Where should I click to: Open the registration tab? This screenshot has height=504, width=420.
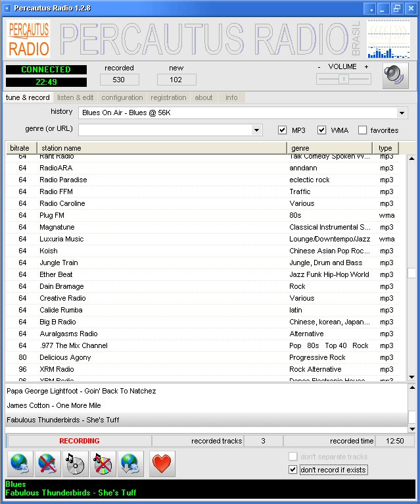[168, 97]
